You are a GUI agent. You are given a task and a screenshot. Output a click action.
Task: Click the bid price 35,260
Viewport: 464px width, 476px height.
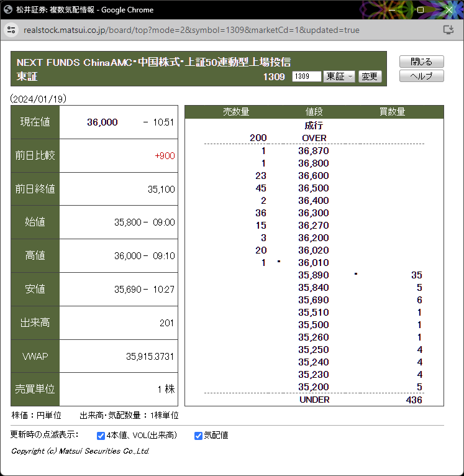click(314, 337)
